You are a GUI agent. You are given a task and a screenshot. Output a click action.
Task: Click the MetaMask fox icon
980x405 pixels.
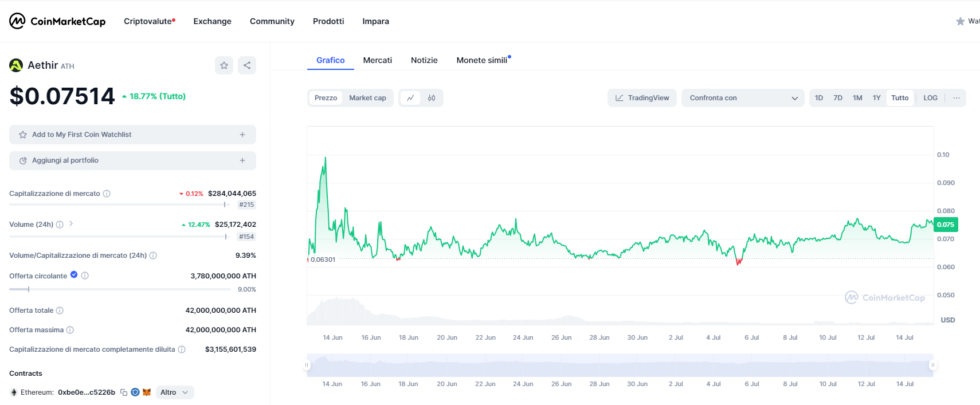click(x=147, y=392)
